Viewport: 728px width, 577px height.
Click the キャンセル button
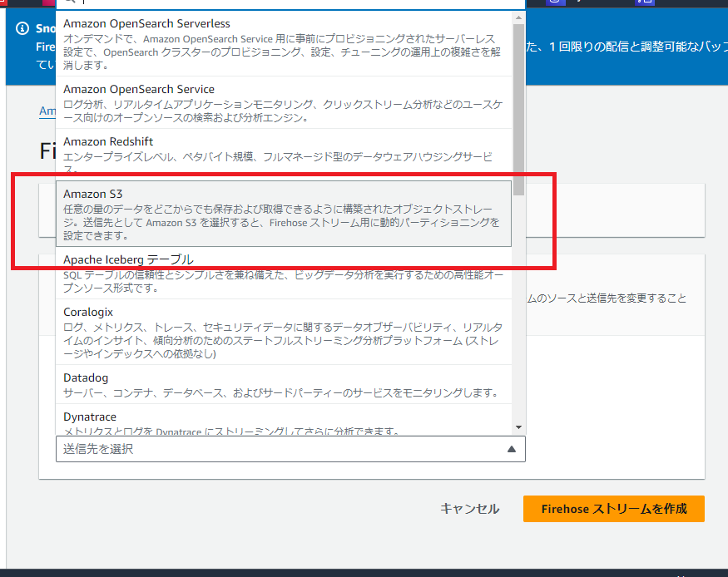click(469, 509)
